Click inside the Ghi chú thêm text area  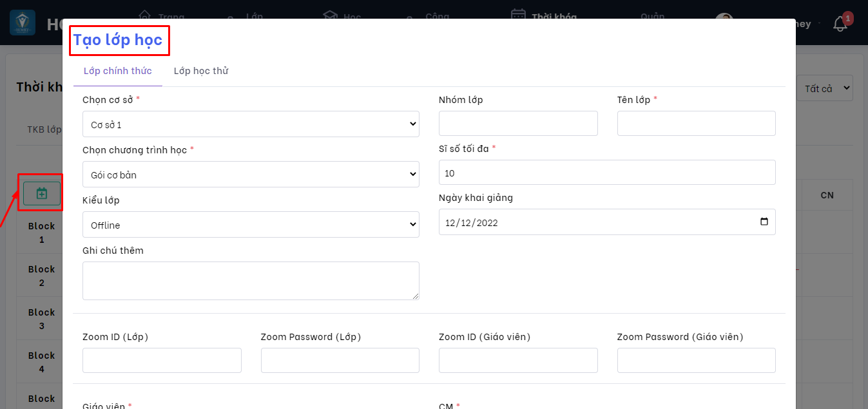(x=250, y=280)
